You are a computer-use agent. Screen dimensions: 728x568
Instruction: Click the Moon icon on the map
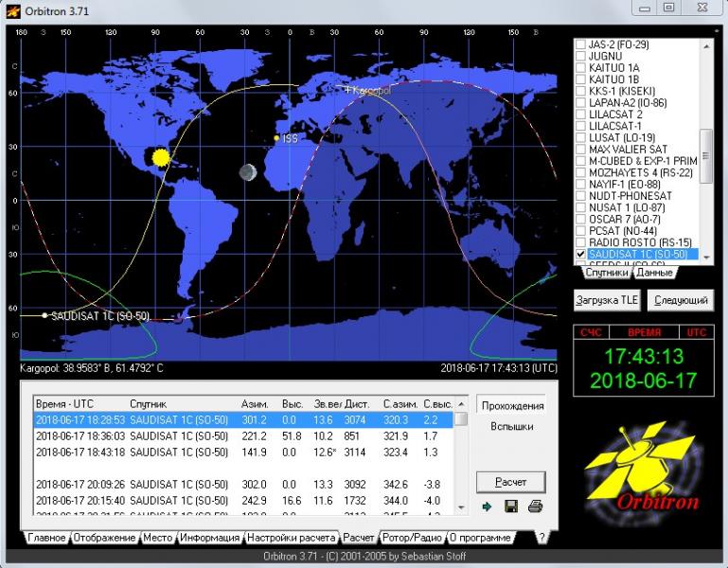click(x=248, y=172)
